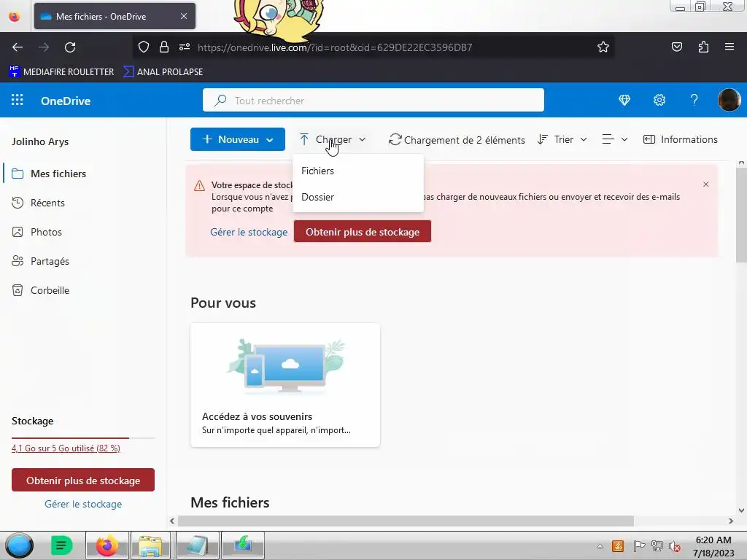Click the tracking protection shield icon
The height and width of the screenshot is (560, 747).
144,47
